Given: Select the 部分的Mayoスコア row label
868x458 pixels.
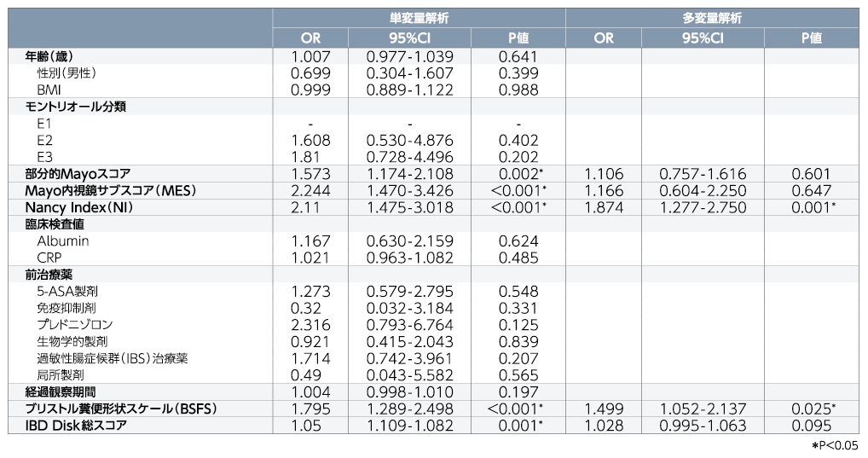Looking at the screenshot, I should 78,173.
